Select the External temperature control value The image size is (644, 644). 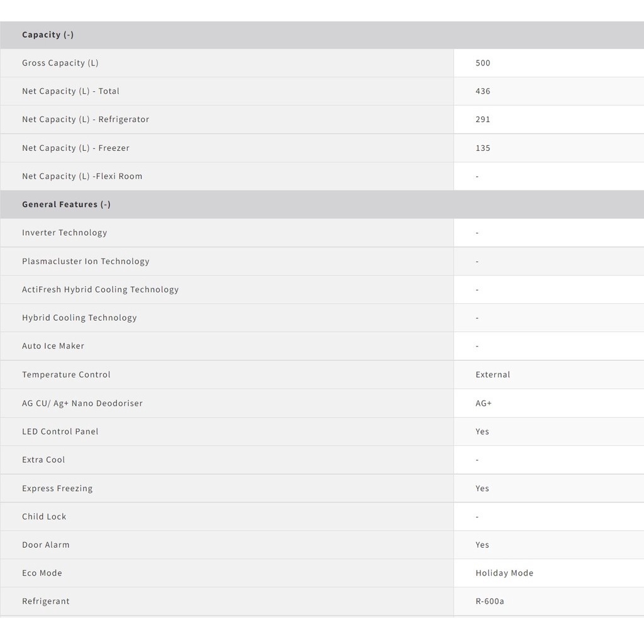tap(492, 374)
